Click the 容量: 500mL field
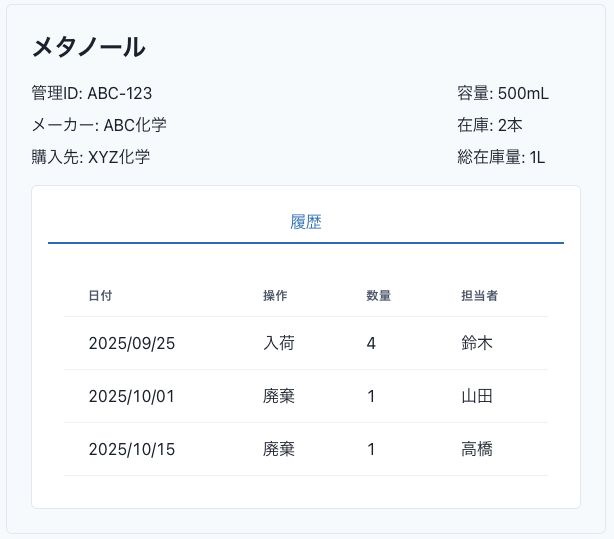The image size is (614, 539). click(x=502, y=94)
